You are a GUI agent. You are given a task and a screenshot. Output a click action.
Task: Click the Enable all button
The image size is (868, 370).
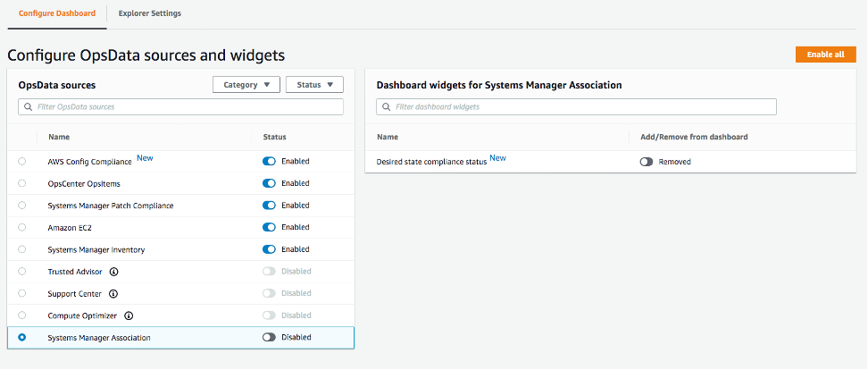click(825, 55)
